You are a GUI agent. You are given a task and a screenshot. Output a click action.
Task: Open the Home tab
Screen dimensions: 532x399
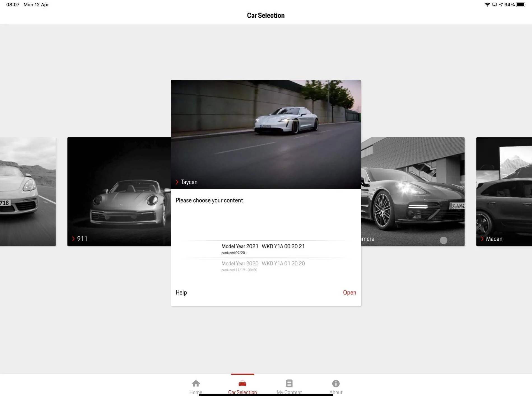(x=196, y=387)
